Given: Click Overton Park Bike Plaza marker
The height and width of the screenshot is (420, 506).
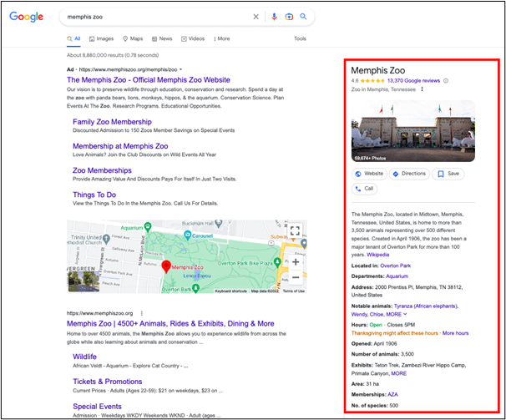Looking at the screenshot, I should [277, 262].
